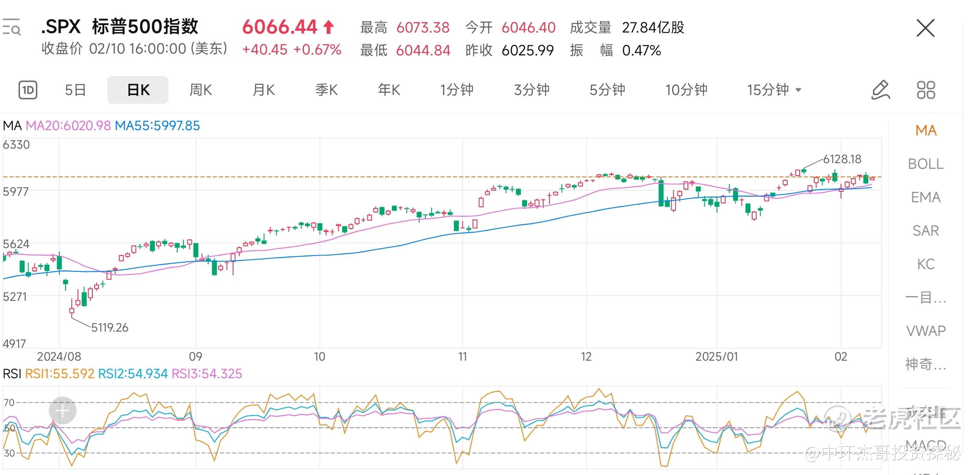Image resolution: width=980 pixels, height=475 pixels.
Task: Click the gray plus circle button
Action: [62, 411]
